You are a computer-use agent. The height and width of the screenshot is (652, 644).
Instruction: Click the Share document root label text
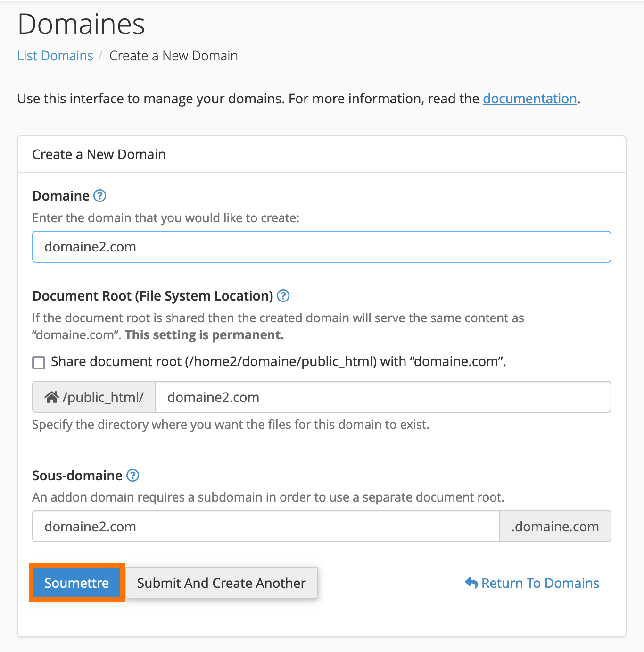coord(278,361)
